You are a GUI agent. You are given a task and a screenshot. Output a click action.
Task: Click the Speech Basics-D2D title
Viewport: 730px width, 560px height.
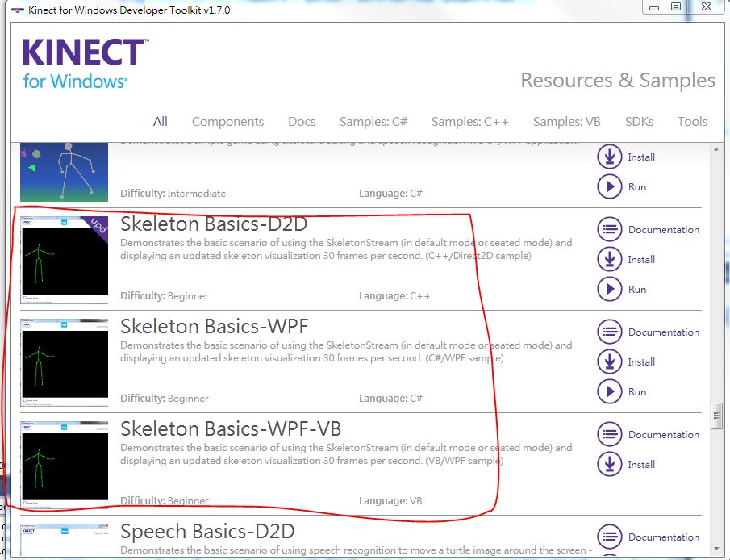[x=207, y=532]
